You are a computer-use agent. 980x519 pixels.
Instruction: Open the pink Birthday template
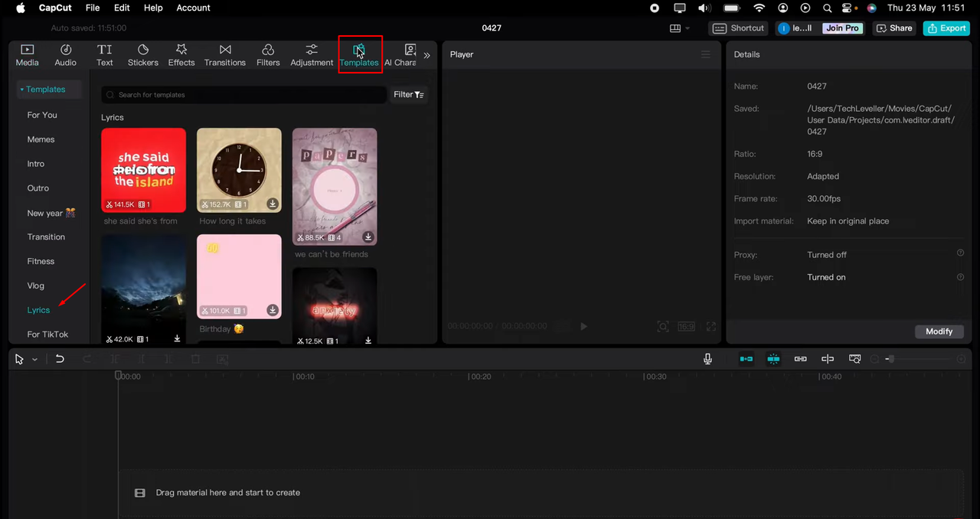tap(239, 276)
